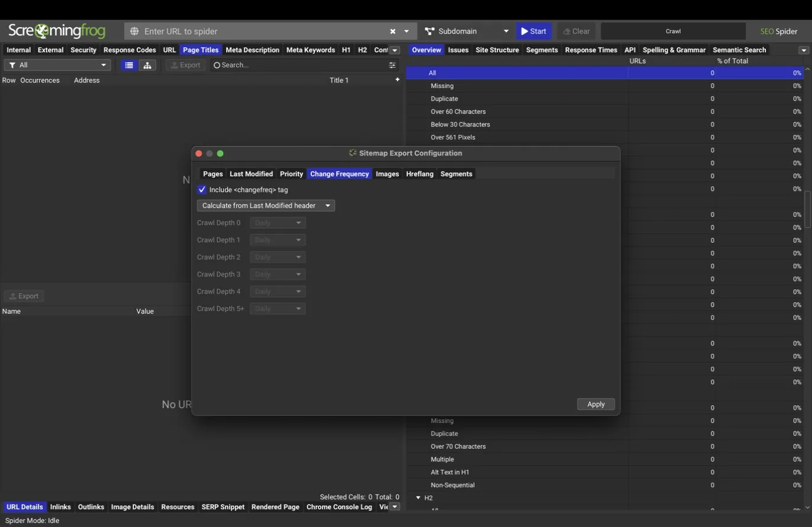
Task: Open the Images tab in sitemap dialog
Action: (x=387, y=174)
